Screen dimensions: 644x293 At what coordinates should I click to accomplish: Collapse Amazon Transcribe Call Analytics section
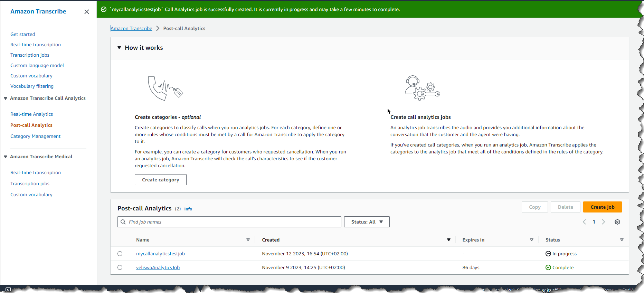coord(6,98)
